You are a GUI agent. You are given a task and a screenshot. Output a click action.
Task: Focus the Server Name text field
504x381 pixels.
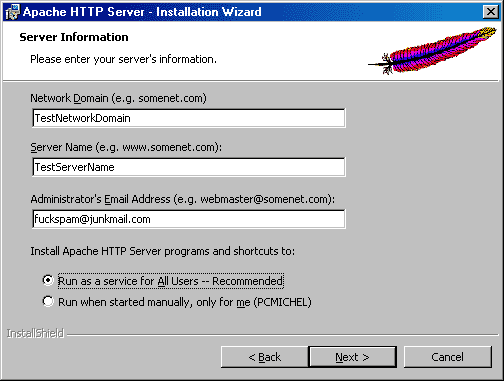point(189,167)
